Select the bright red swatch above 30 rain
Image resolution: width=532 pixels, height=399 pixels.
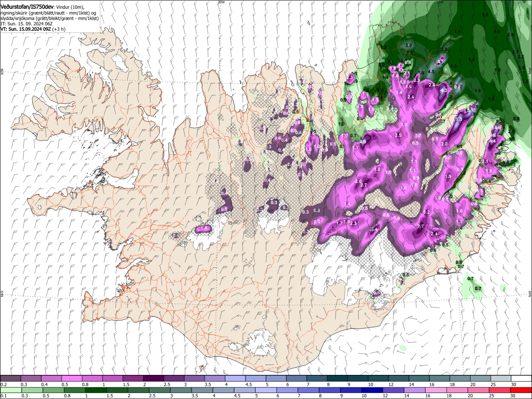tap(521, 390)
